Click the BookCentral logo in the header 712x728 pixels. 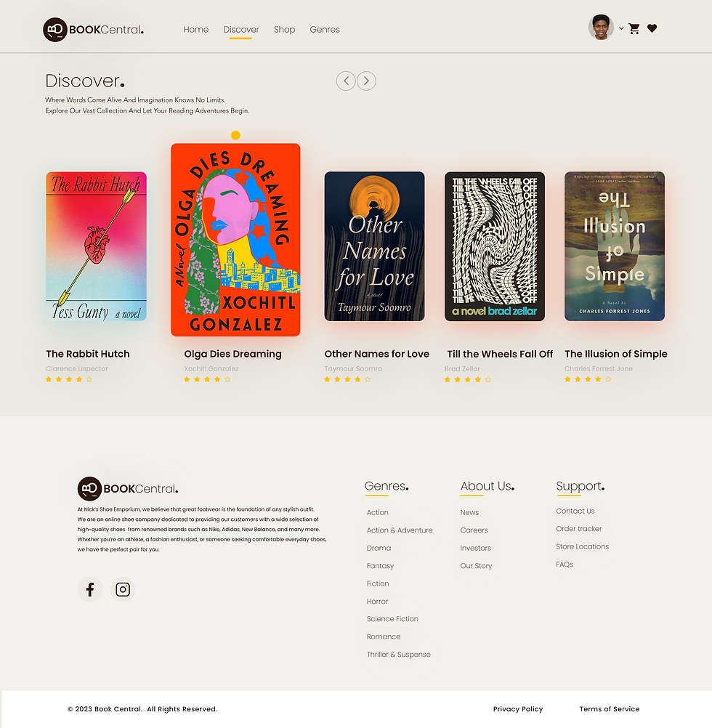point(93,30)
